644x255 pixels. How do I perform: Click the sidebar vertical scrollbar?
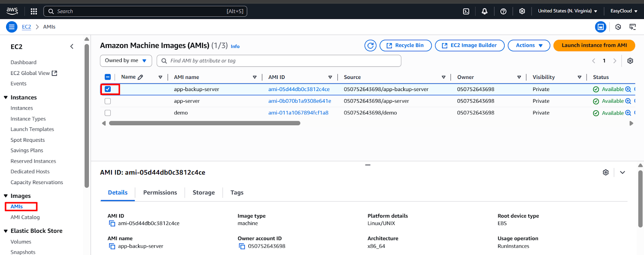(x=87, y=116)
